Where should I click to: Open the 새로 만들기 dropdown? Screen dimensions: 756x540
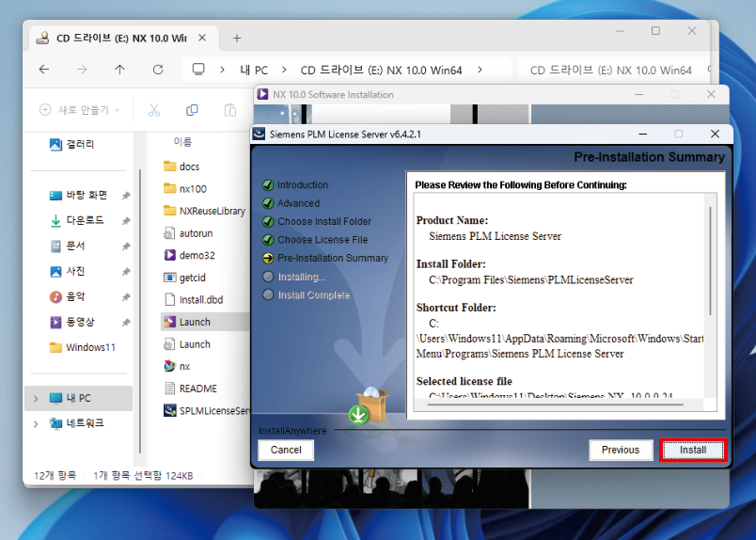coord(79,110)
